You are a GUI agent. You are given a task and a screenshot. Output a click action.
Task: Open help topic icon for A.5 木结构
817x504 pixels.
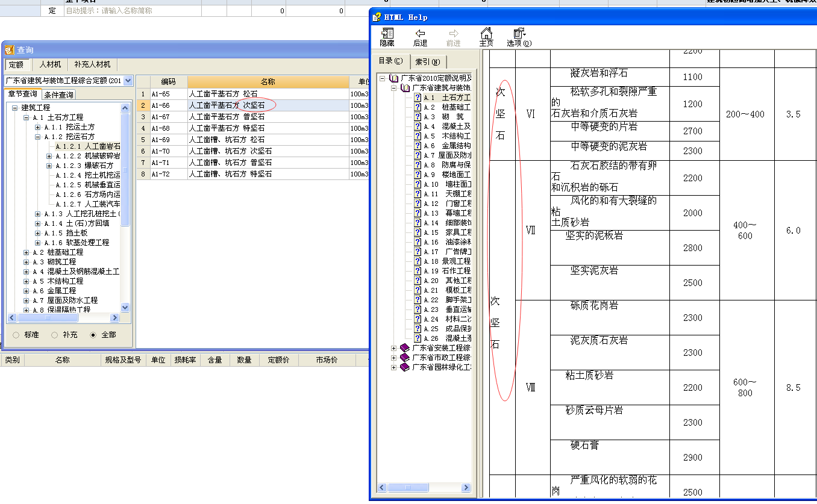click(x=418, y=136)
